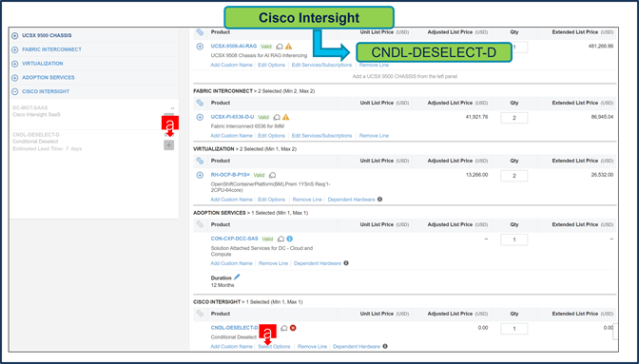Click Qty field for UCSX-FI-6536-D-U
Viewport: 639px width, 364px height.
point(513,118)
